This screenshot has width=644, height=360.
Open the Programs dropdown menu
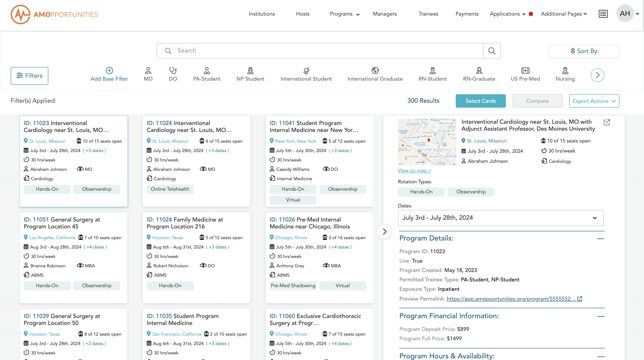tap(345, 14)
